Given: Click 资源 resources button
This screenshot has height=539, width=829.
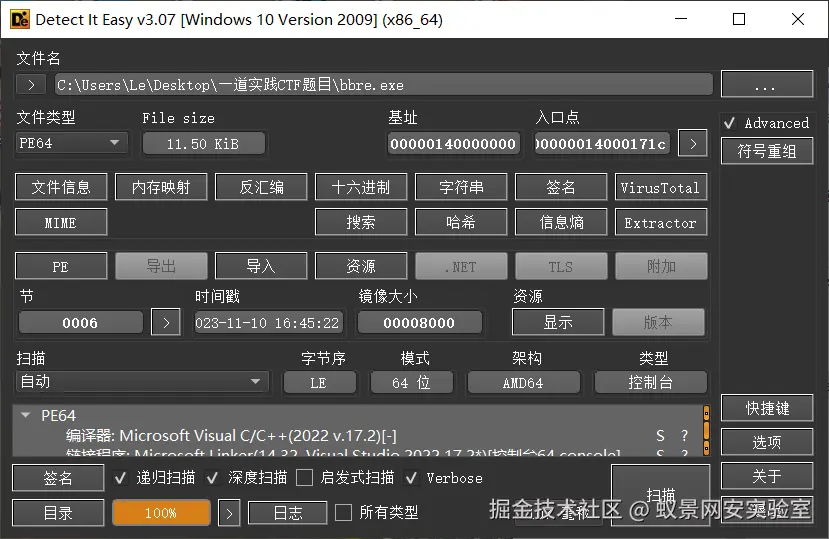Looking at the screenshot, I should pyautogui.click(x=361, y=266).
